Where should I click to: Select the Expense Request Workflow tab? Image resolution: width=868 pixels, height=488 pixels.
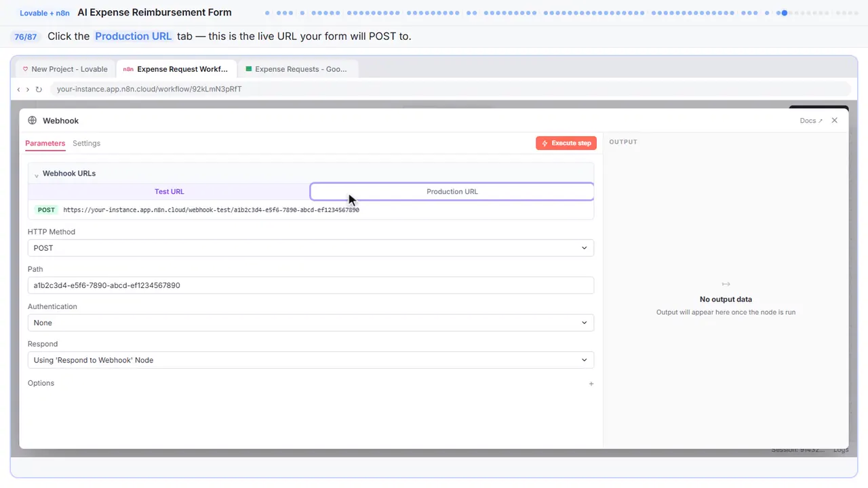coord(176,69)
